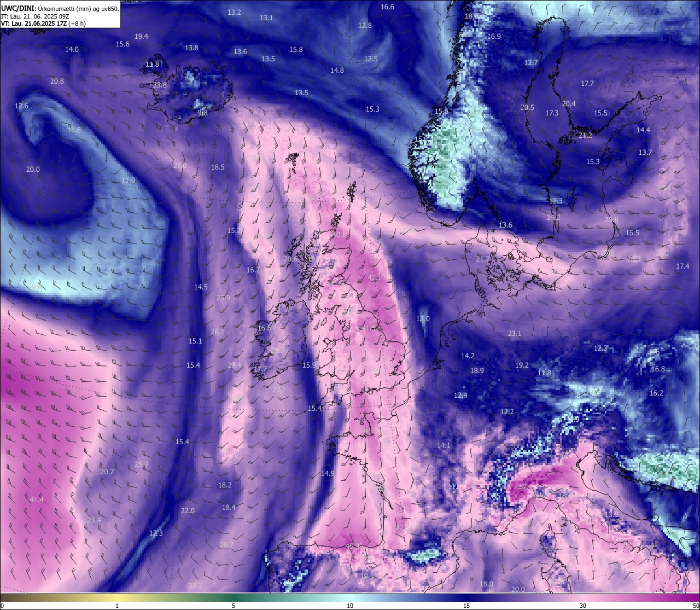Screen dimensions: 700x610
Task: Click the map value 23.1
Action: point(515,333)
